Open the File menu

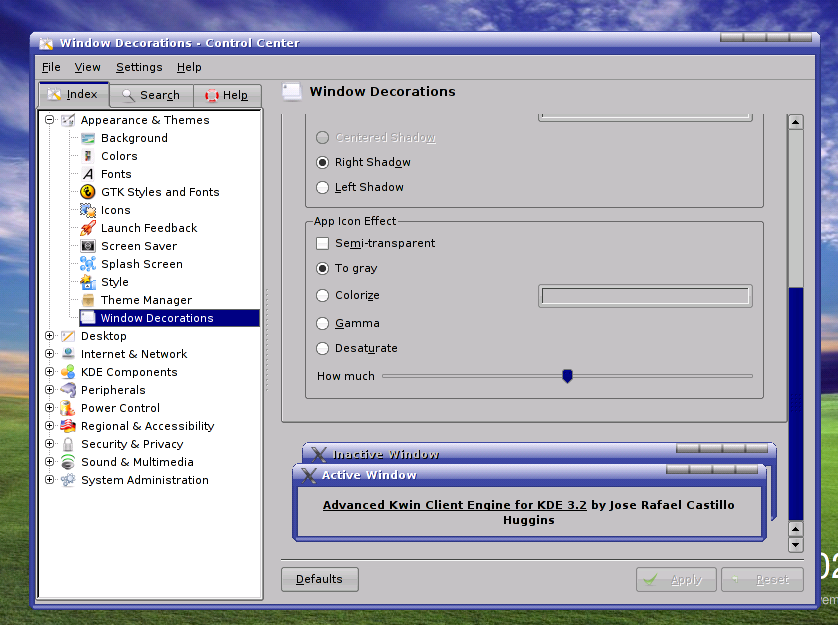[51, 67]
